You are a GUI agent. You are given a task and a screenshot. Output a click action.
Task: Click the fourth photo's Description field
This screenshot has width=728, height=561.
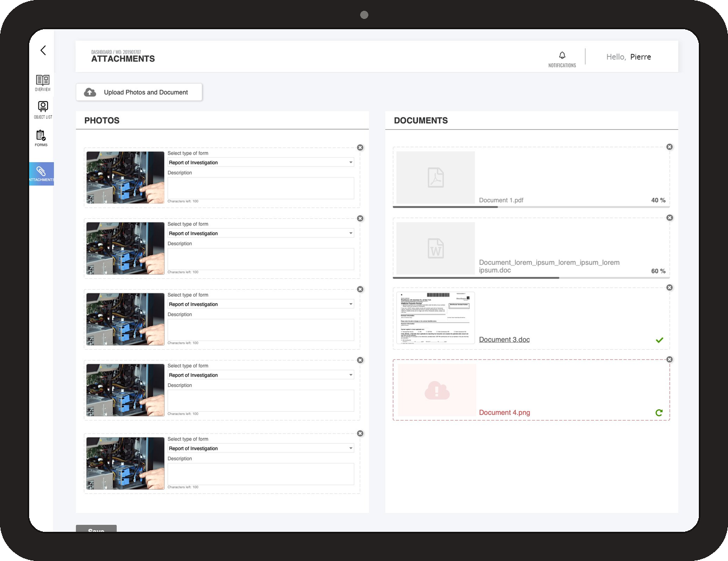(261, 400)
